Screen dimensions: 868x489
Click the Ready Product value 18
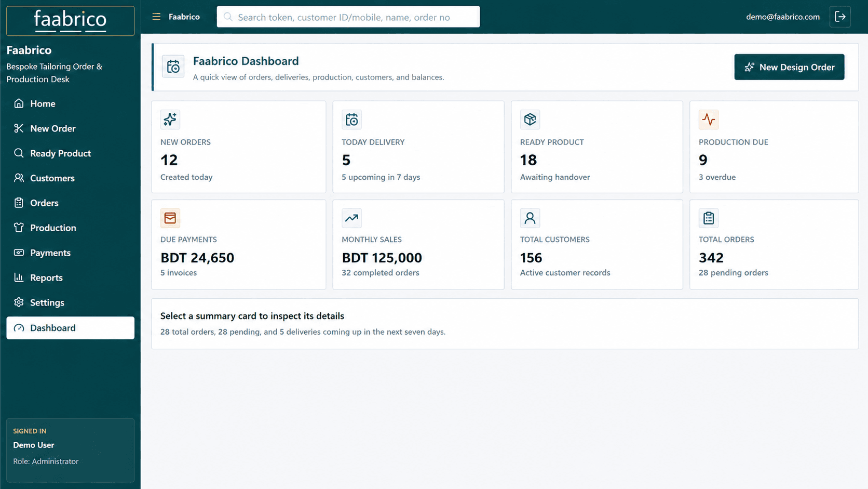click(x=528, y=160)
